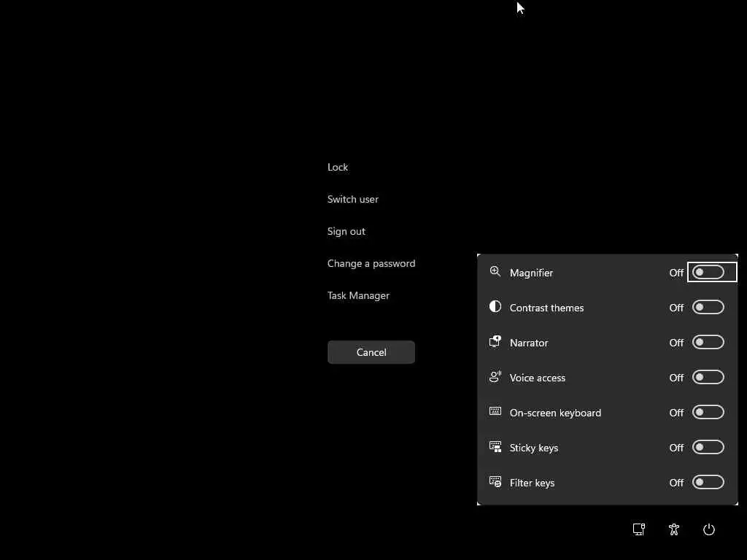The width and height of the screenshot is (747, 560).
Task: Click the Sticky keys icon
Action: point(495,447)
